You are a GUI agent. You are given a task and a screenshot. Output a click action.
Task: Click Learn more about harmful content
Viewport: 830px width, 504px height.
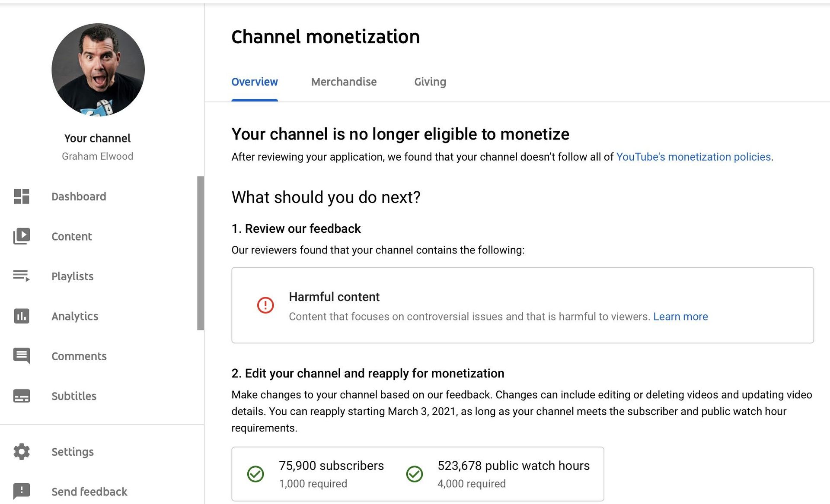click(x=680, y=317)
